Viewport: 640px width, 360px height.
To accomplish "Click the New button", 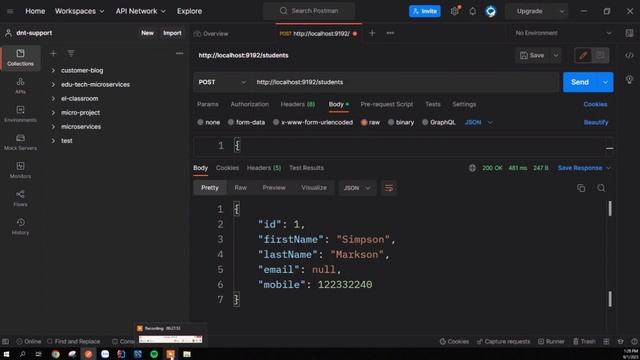I will click(x=147, y=33).
